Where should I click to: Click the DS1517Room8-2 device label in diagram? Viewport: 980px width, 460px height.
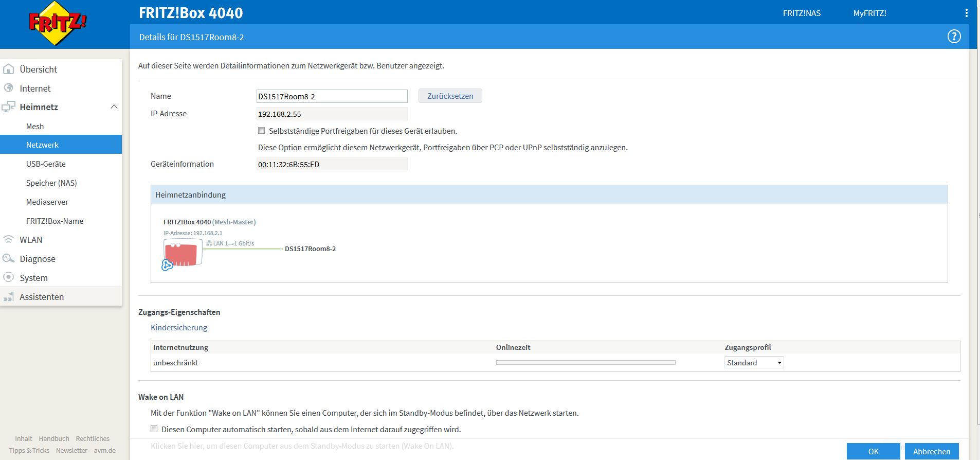310,249
